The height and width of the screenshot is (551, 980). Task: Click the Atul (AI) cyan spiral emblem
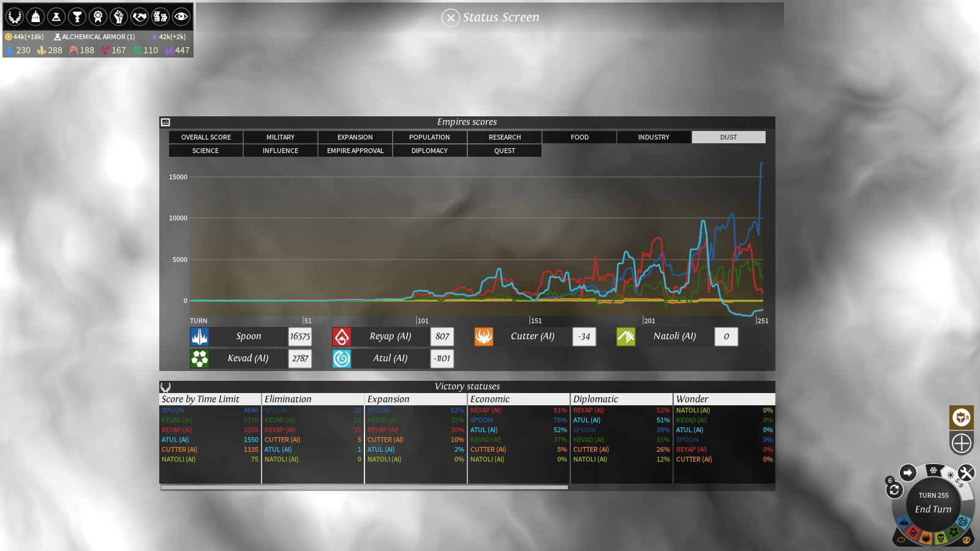point(342,359)
